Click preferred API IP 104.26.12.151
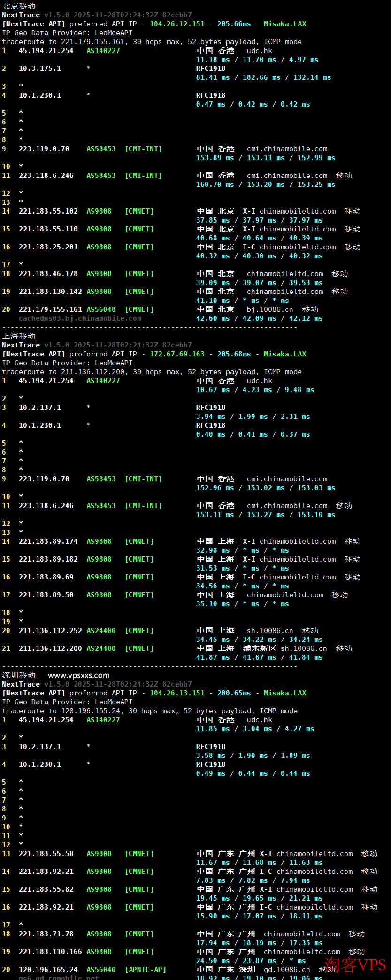 tap(177, 24)
